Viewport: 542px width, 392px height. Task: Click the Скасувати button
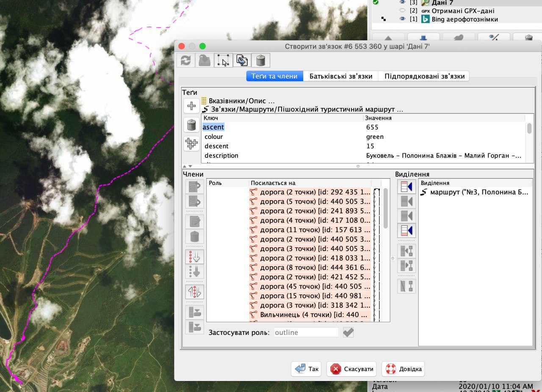[x=352, y=369]
